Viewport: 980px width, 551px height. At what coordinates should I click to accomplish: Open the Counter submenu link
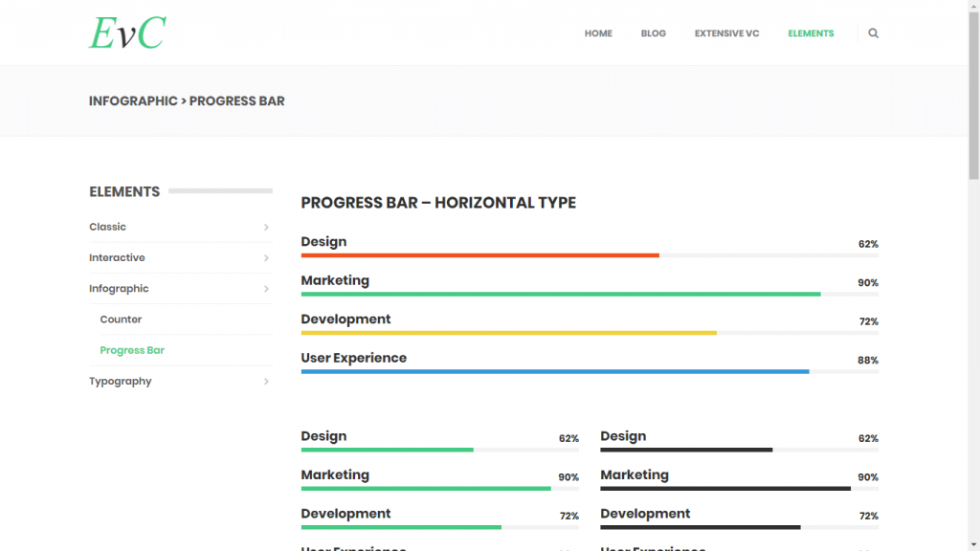(121, 320)
